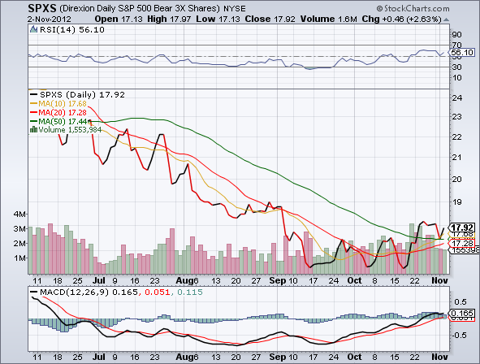Click the NYSE exchange label
This screenshot has height=364, width=480.
pos(234,9)
